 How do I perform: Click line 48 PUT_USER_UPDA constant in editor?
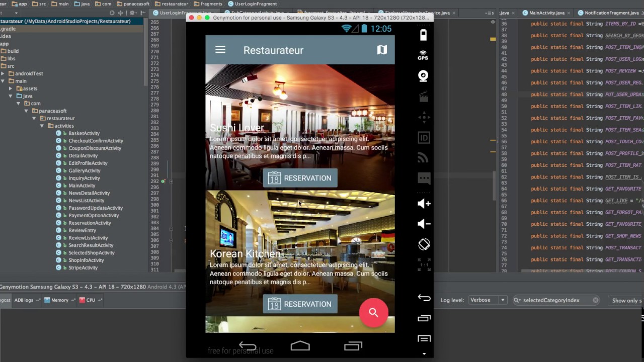(624, 95)
